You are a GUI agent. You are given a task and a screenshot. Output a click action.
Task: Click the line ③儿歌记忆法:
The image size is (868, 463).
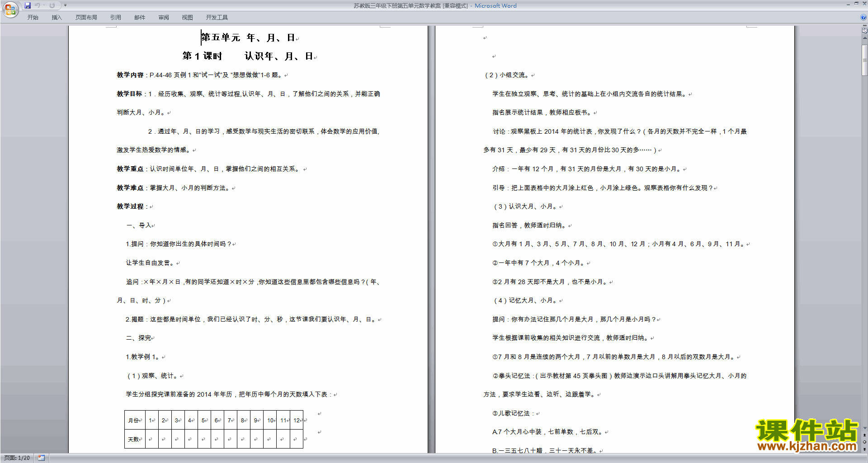[514, 413]
